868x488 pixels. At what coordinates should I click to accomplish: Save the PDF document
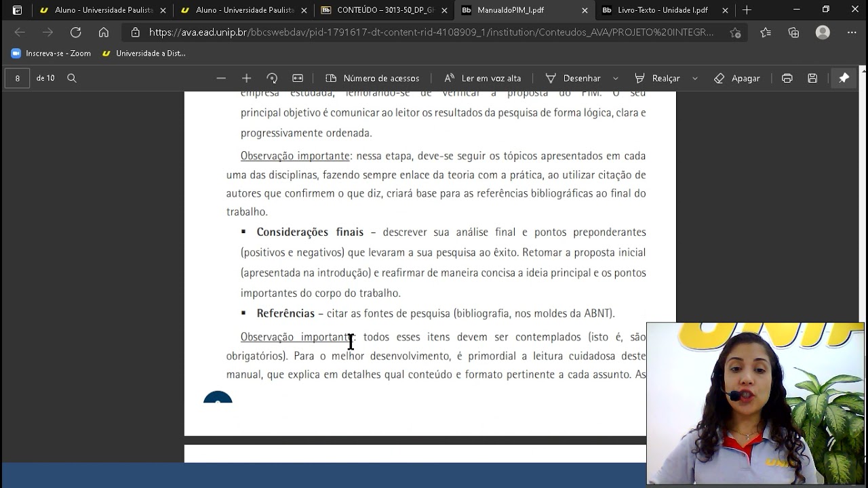point(812,78)
